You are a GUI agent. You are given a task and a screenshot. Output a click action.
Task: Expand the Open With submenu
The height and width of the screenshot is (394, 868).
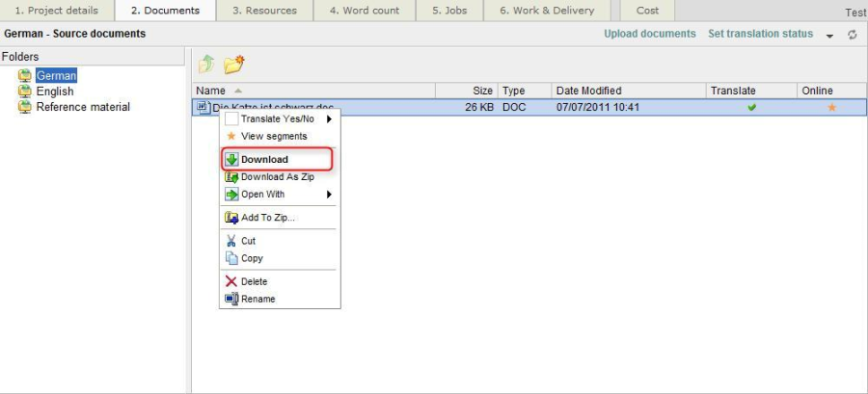(330, 195)
